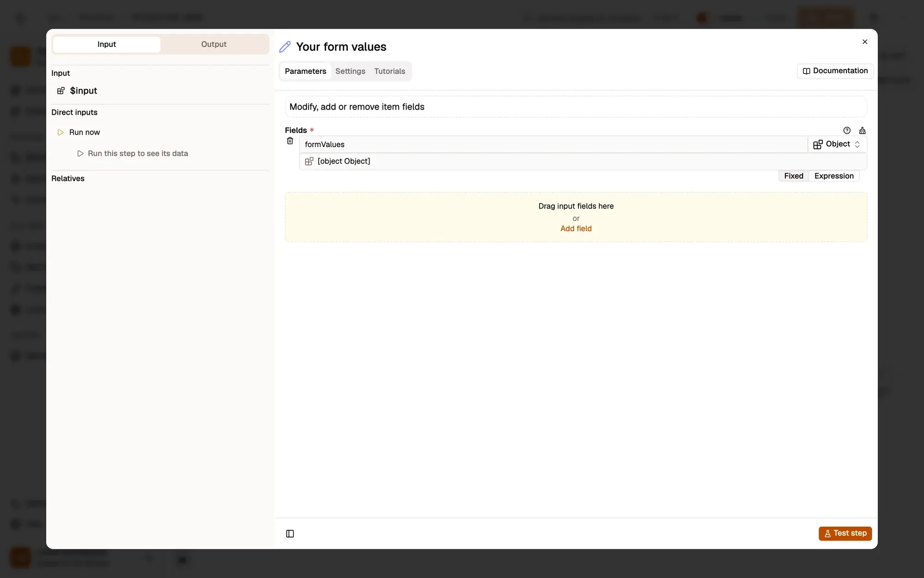Expand the Run now direct input
This screenshot has width=924, height=578.
[85, 132]
